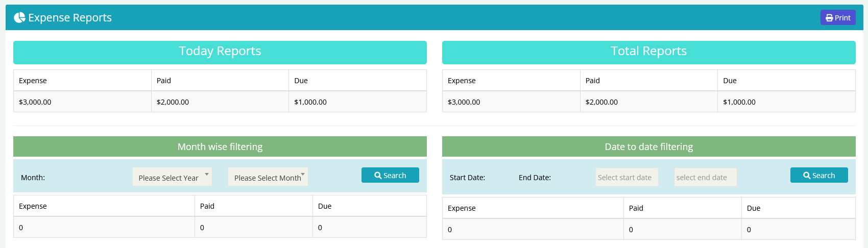Click the Date to date filtering heading
Viewport: 868px width, 248px height.
click(648, 147)
